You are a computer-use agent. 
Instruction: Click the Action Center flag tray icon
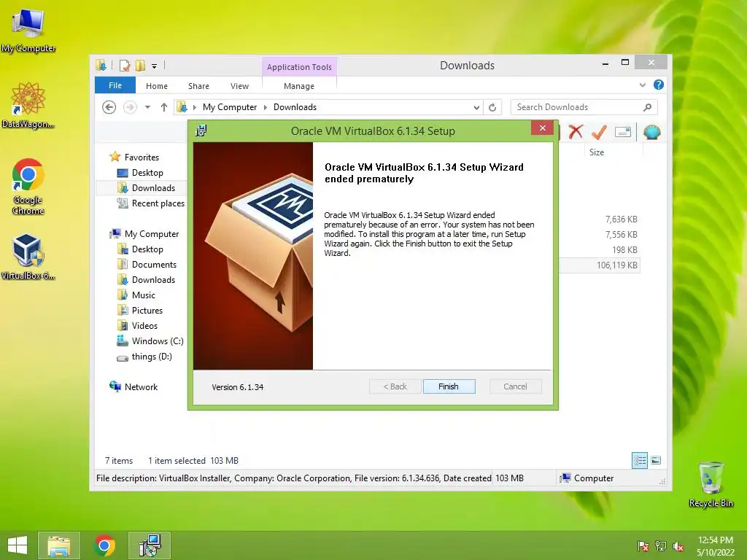tap(643, 546)
